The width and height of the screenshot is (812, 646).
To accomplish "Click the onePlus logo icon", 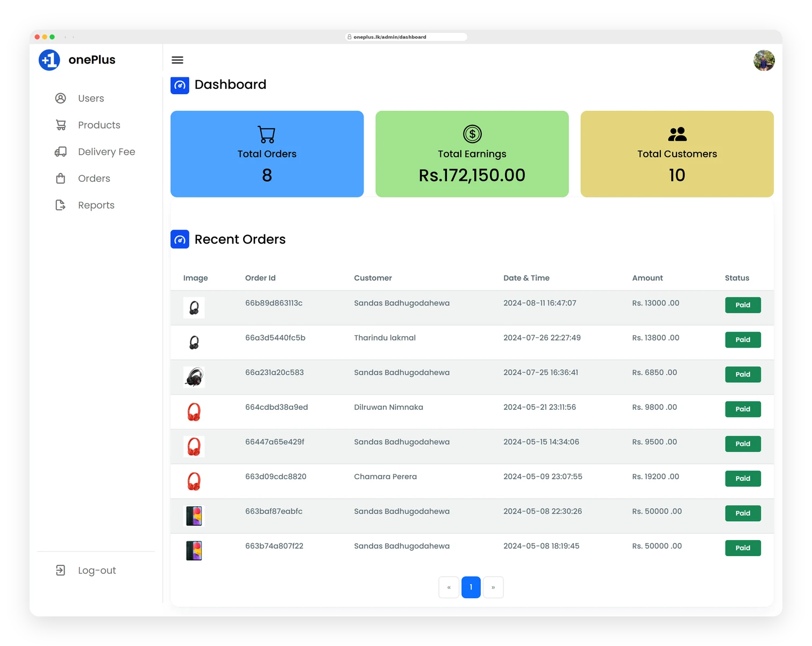I will (x=49, y=60).
